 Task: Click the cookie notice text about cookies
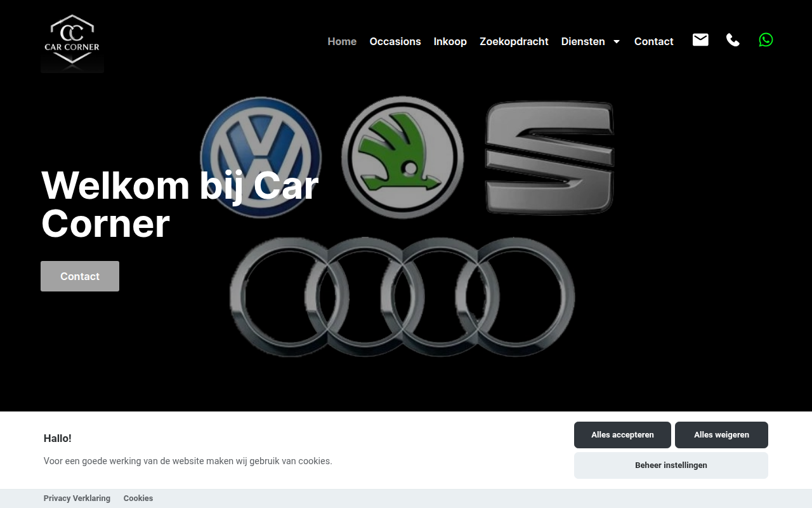[x=188, y=461]
